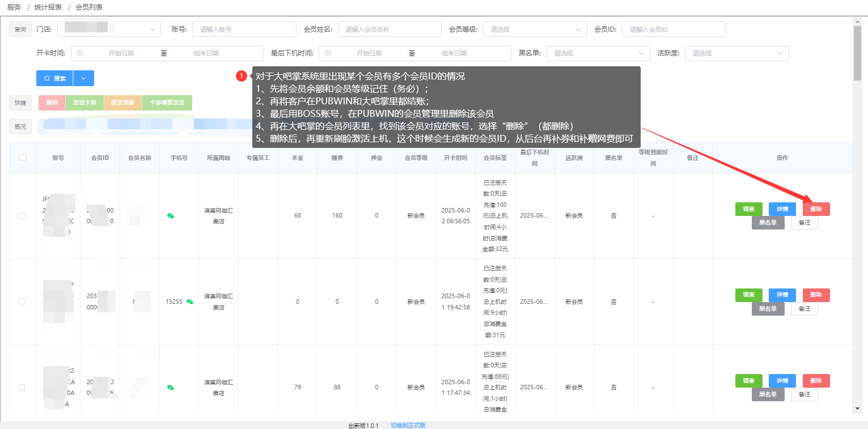Select the 查询 side tab
This screenshot has width=868, height=429.
click(20, 29)
